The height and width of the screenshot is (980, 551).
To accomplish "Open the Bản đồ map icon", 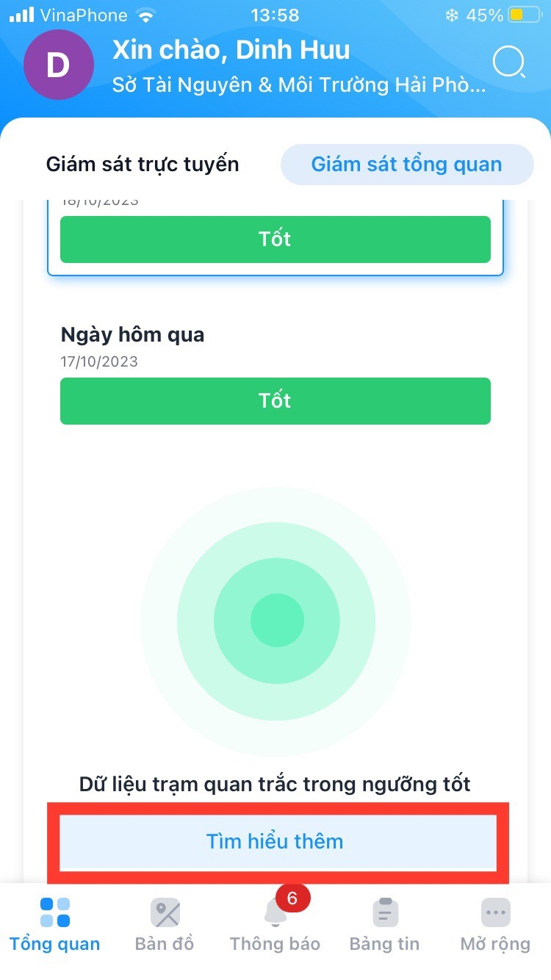I will point(165,913).
